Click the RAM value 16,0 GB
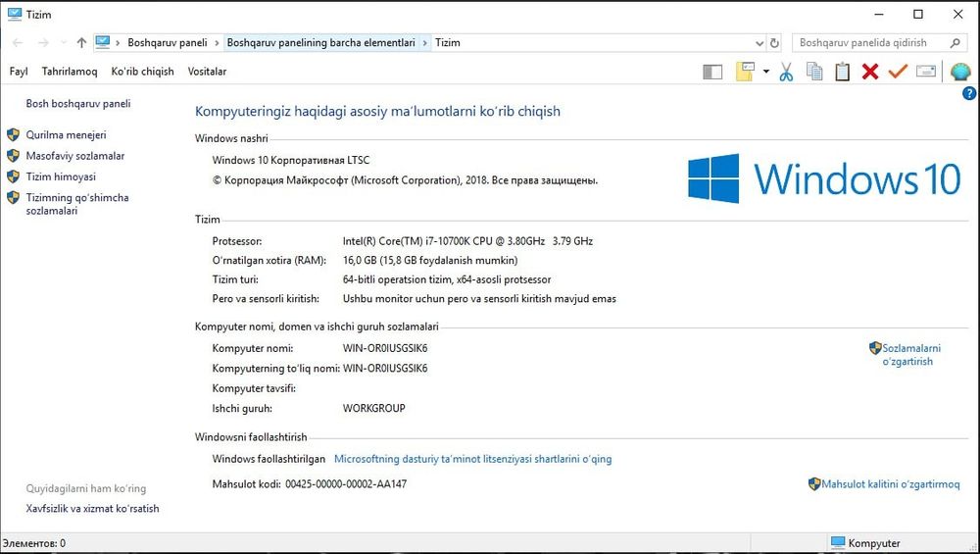The height and width of the screenshot is (554, 980). [430, 260]
